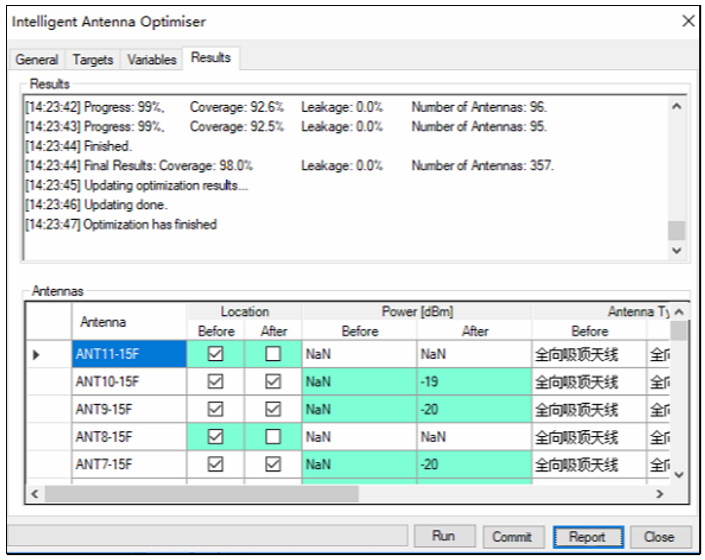The image size is (705, 560).
Task: Click the Power [dBm] column group header
Action: click(x=417, y=311)
